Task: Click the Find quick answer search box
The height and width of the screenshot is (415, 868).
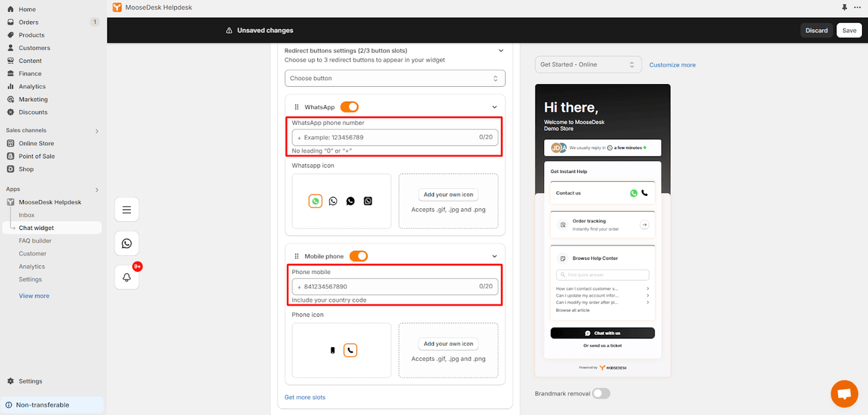Action: (602, 275)
